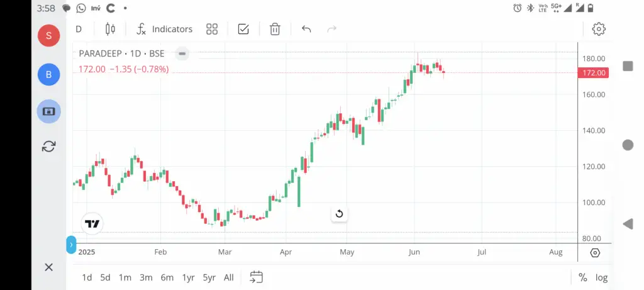
Task: Undo the last chart action
Action: point(306,29)
